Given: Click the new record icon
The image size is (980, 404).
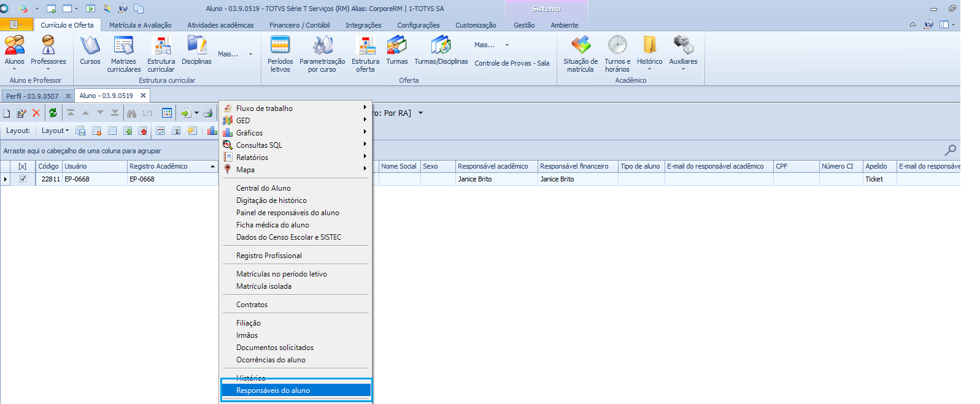Looking at the screenshot, I should click(7, 113).
